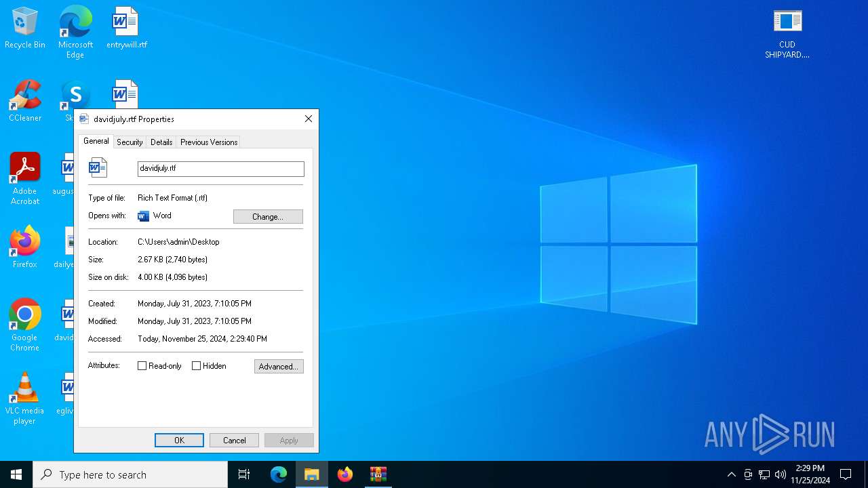Click the Accessed date value text

[x=202, y=339]
